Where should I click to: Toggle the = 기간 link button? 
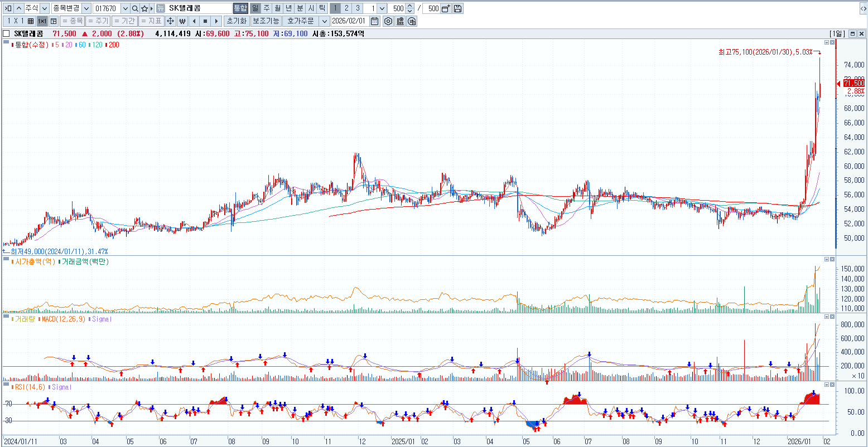(x=124, y=21)
